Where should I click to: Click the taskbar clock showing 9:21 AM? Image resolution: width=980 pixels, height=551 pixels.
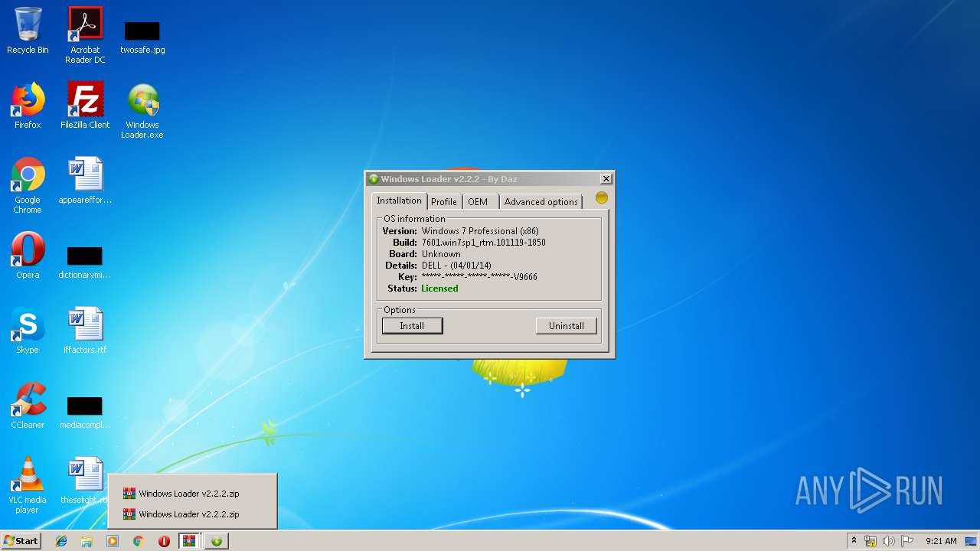[941, 541]
